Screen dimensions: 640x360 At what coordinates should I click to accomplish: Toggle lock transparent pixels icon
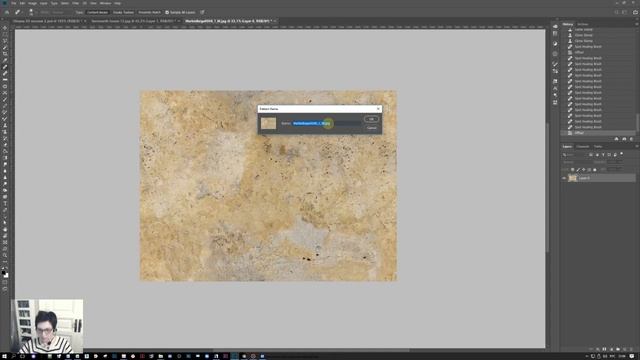coord(572,169)
